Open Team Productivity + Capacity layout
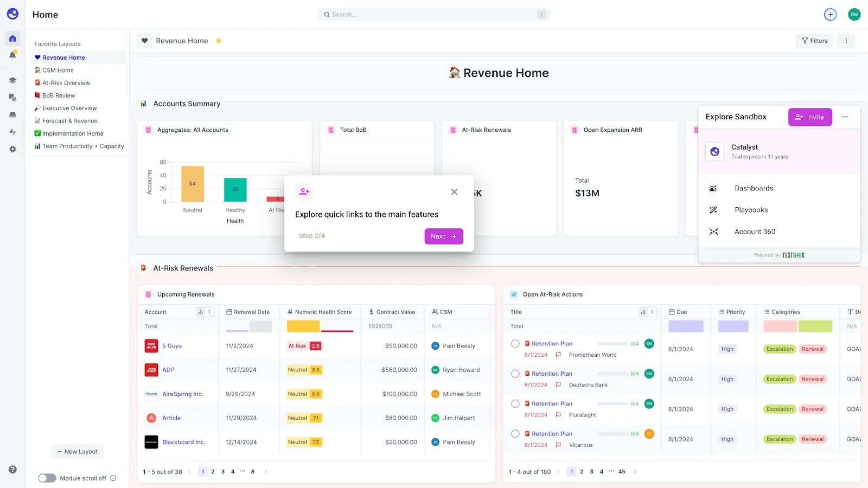This screenshot has width=868, height=488. pyautogui.click(x=79, y=146)
